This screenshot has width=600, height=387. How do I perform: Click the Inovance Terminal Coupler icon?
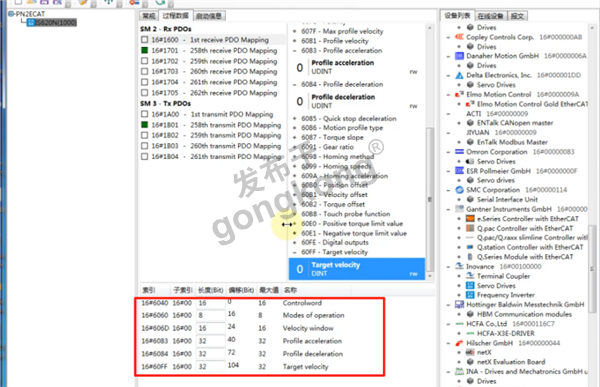point(470,276)
